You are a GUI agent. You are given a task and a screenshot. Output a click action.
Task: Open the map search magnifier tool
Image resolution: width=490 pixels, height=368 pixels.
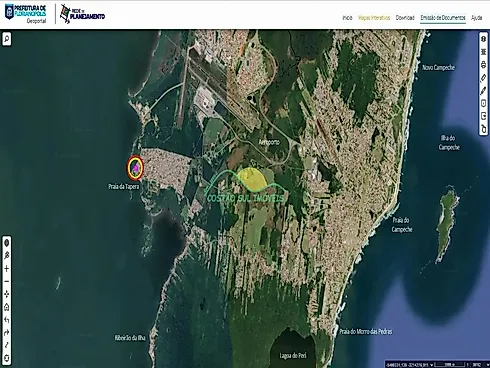(7, 39)
